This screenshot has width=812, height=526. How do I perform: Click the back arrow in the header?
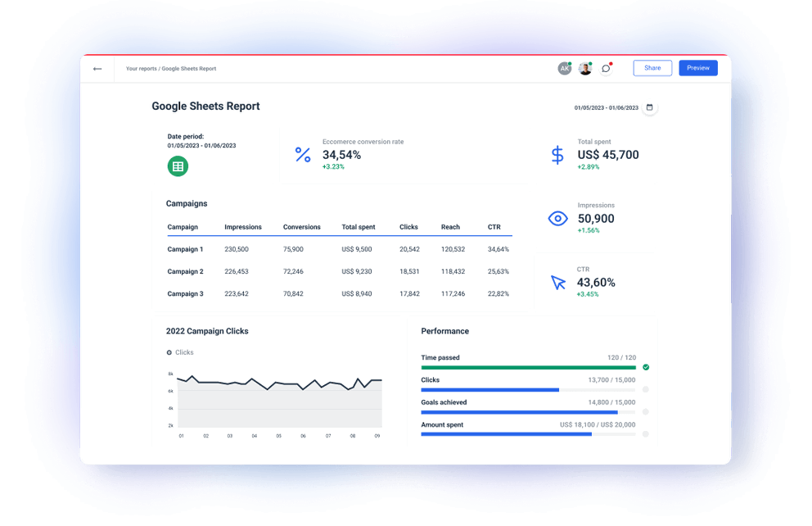[x=97, y=69]
